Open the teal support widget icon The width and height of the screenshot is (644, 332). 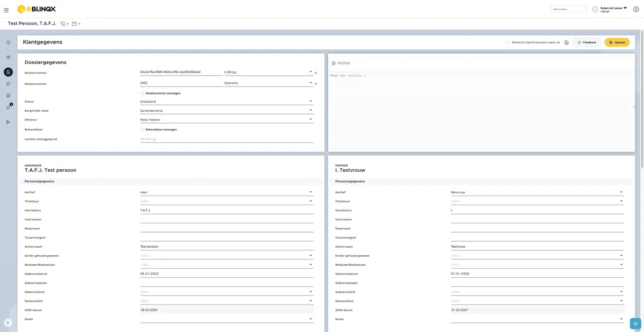click(x=635, y=323)
